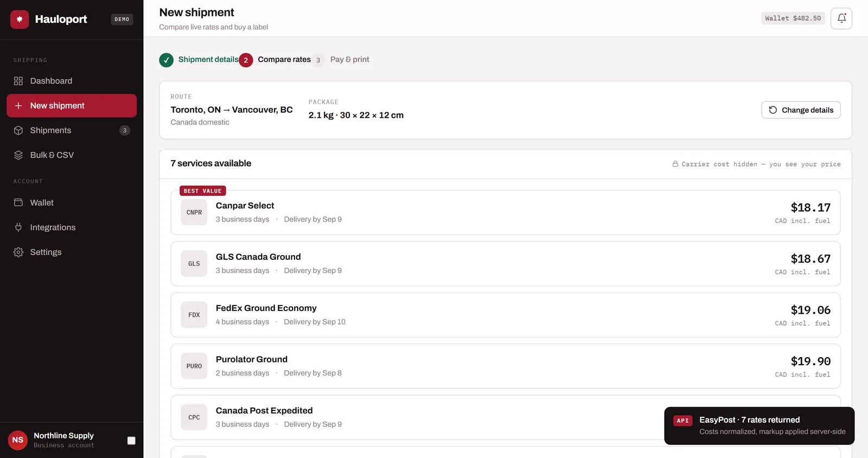868x458 pixels.
Task: Click the PURO carrier badge
Action: click(x=194, y=366)
